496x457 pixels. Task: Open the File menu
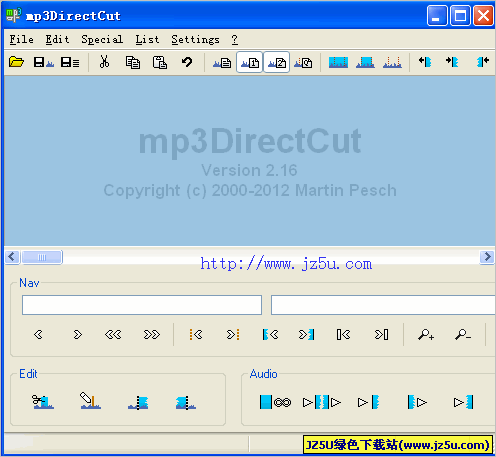(x=21, y=39)
